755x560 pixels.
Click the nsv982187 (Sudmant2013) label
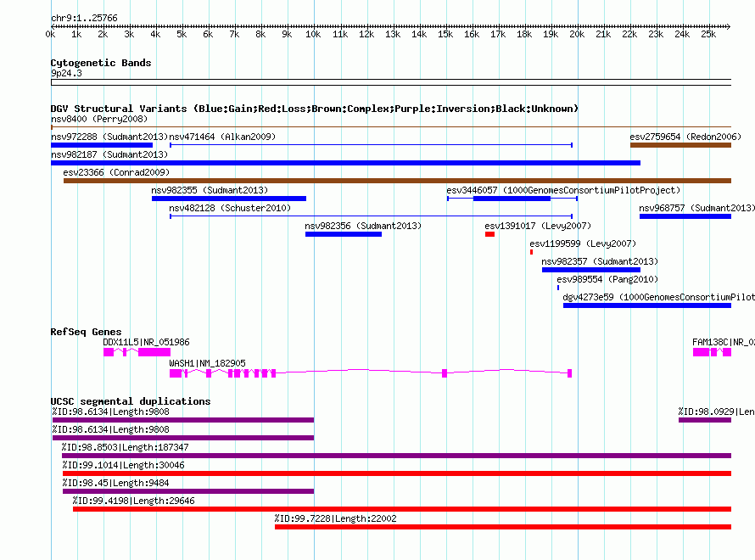(109, 154)
